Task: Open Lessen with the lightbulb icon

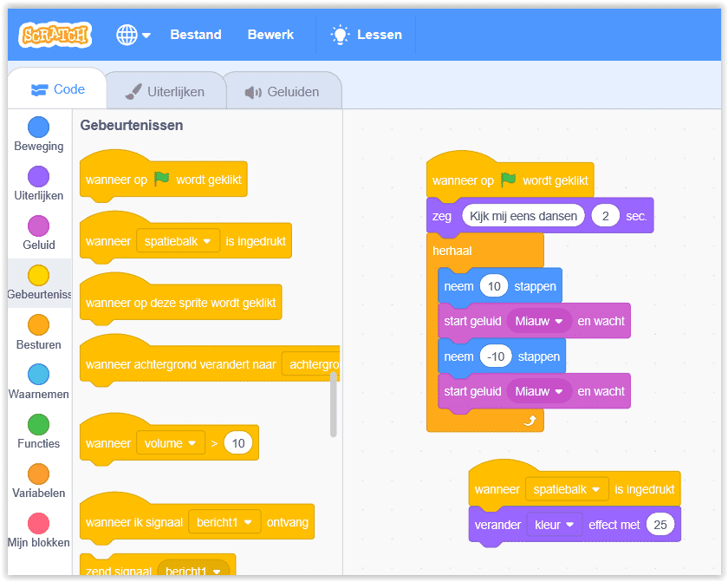Action: point(367,35)
